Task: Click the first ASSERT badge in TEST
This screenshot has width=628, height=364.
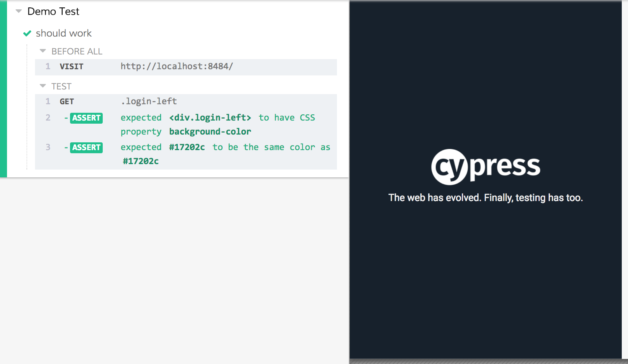Action: 86,118
